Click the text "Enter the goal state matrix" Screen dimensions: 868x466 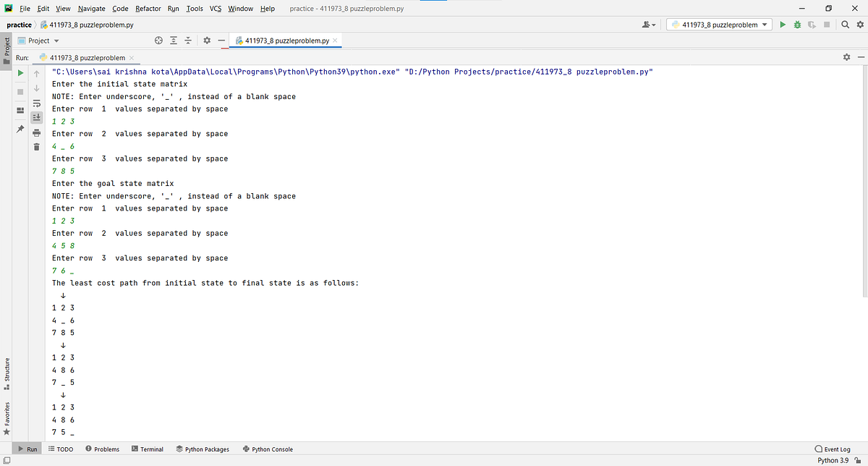coord(114,184)
